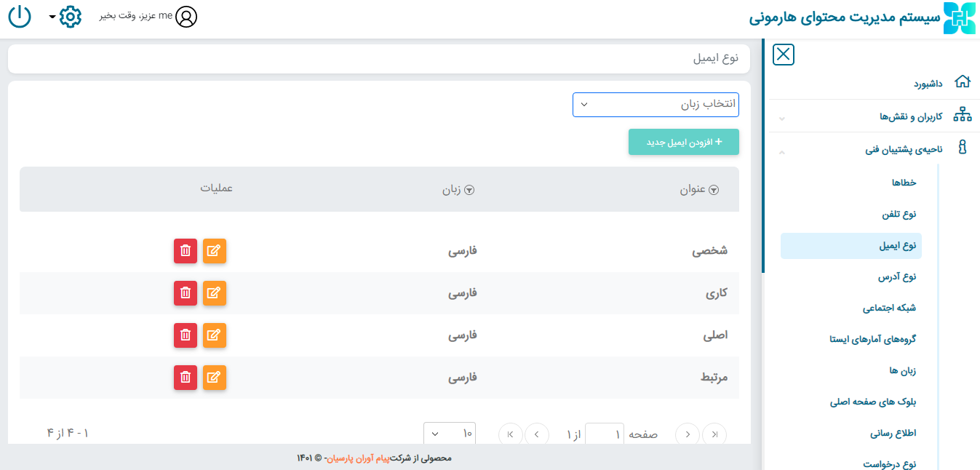Image resolution: width=980 pixels, height=470 pixels.
Task: Edit the شخصی email type row
Action: pos(214,251)
